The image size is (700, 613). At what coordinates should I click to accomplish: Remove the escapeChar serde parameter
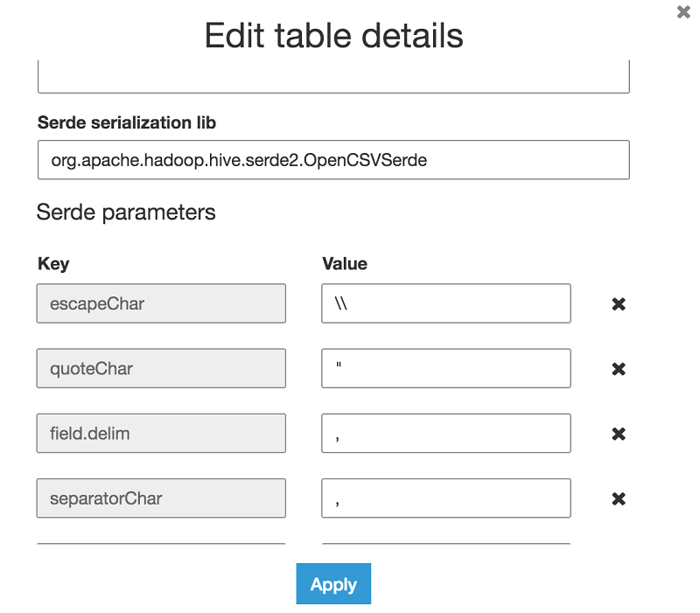click(x=619, y=304)
